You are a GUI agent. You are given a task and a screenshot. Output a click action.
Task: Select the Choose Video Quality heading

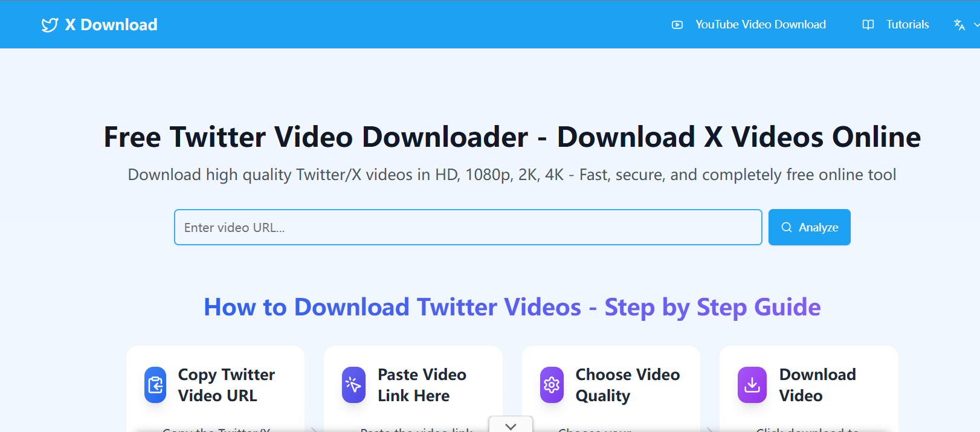pyautogui.click(x=628, y=385)
